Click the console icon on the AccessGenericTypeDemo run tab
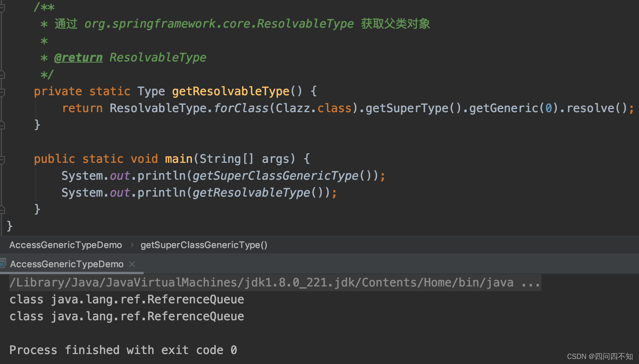639x364 pixels. point(3,263)
